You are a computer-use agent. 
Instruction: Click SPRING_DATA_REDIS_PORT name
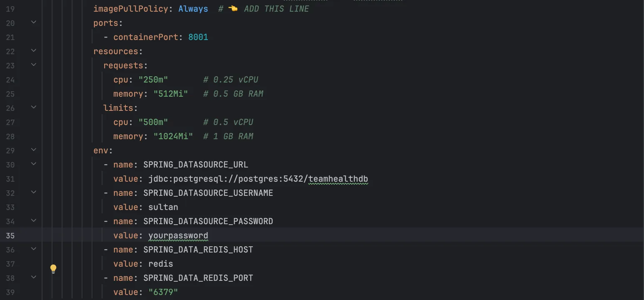tap(198, 278)
